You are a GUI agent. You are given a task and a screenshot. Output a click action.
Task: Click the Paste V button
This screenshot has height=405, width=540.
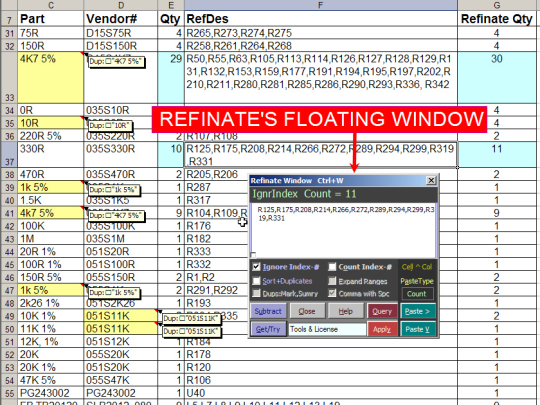click(x=417, y=329)
